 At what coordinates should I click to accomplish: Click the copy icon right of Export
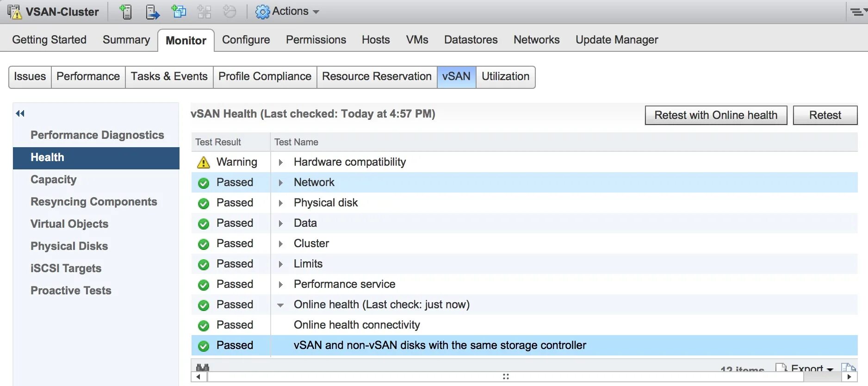coord(849,367)
